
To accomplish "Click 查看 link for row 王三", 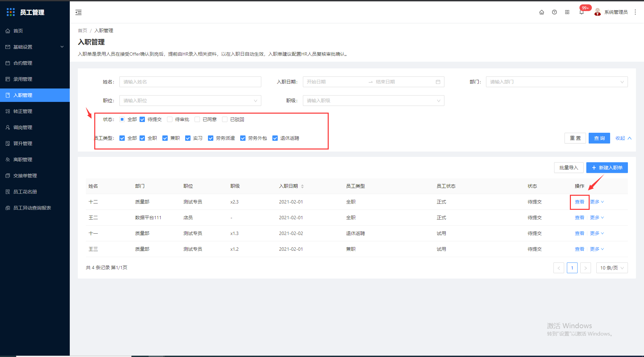I will coord(580,249).
